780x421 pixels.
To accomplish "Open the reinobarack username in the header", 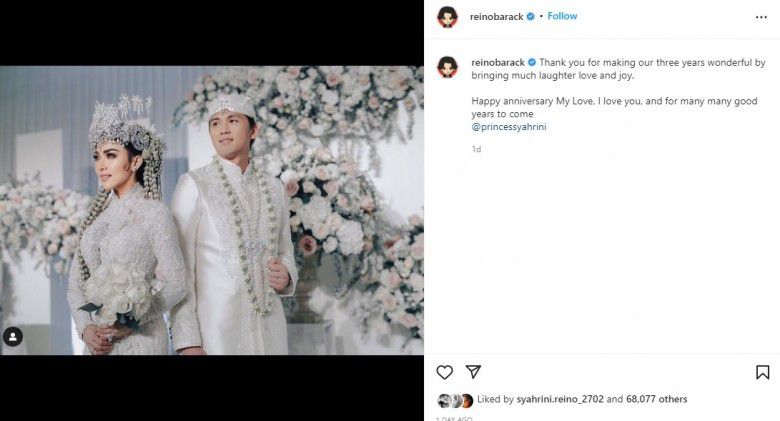I will coord(496,17).
